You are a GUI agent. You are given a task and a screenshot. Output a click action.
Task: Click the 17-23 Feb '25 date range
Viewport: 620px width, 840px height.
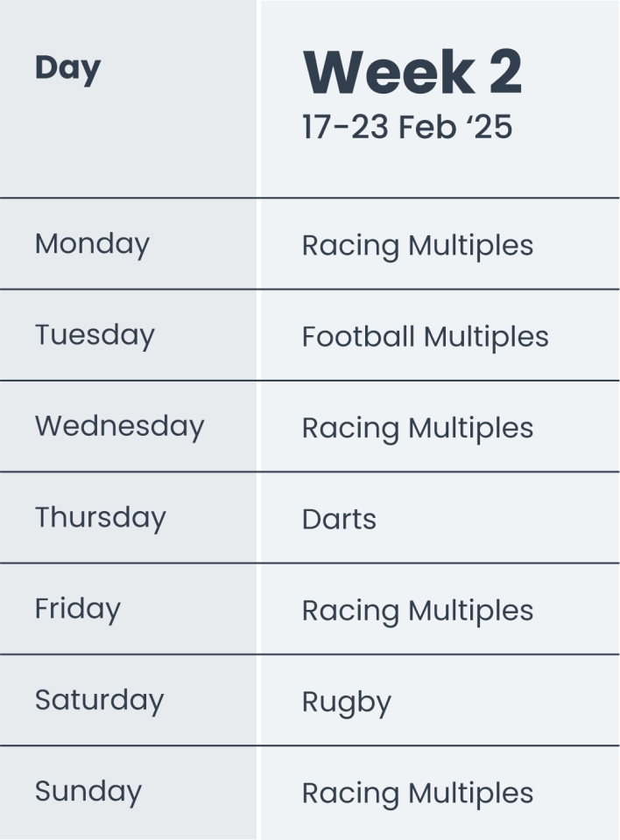(x=407, y=127)
